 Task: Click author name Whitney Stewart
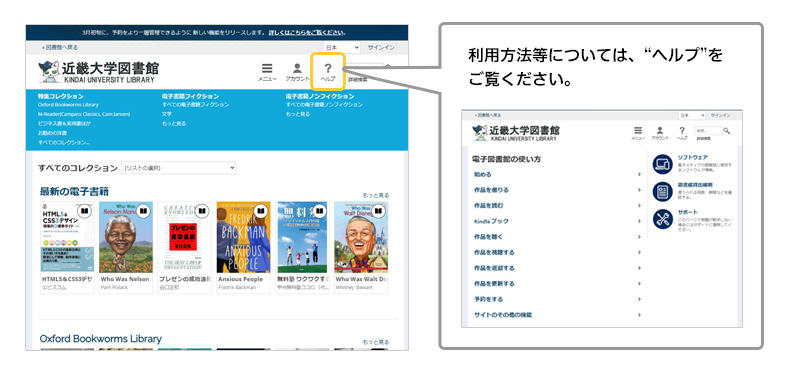354,288
